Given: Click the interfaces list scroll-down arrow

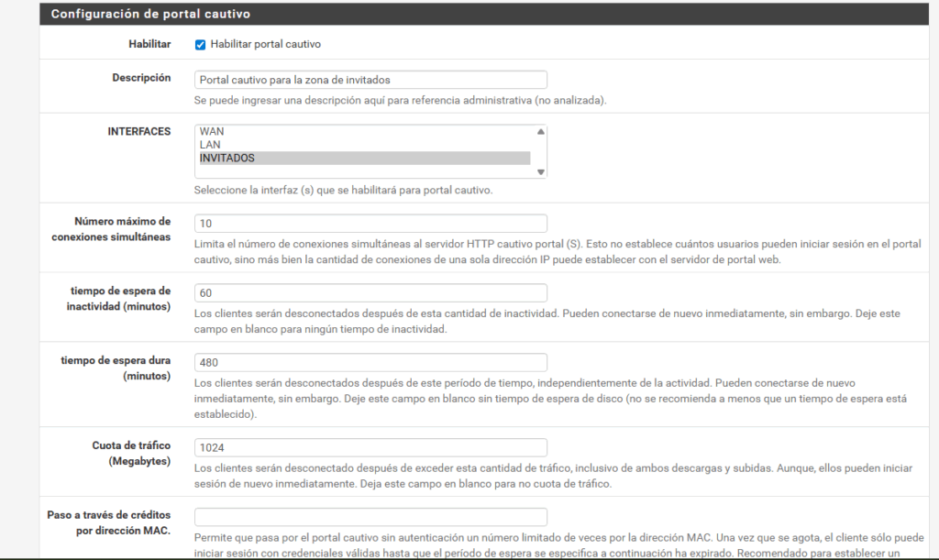Looking at the screenshot, I should pos(541,171).
